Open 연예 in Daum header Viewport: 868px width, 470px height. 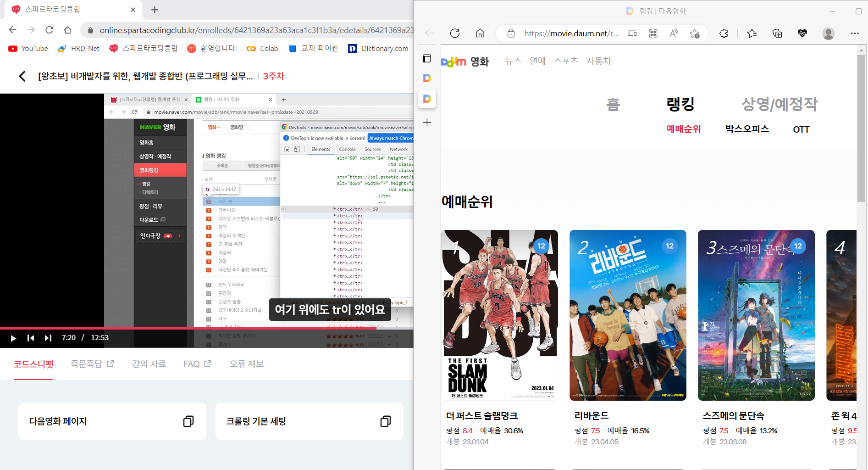537,61
